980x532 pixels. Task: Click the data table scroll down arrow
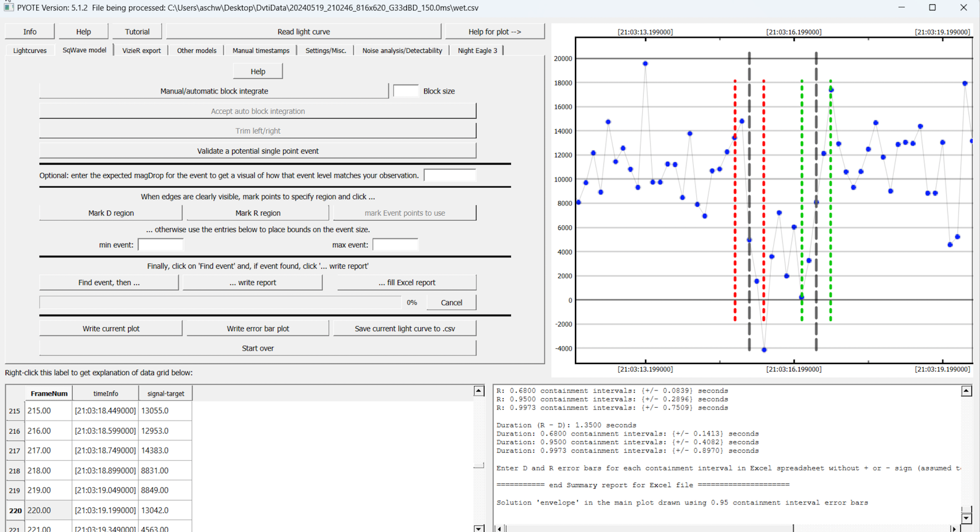tap(478, 528)
